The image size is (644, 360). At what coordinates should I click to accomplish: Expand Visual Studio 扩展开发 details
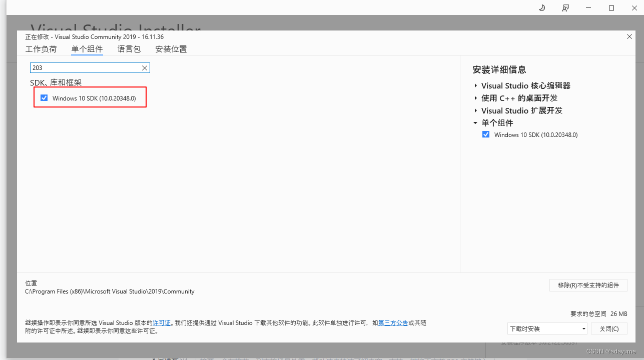(x=475, y=110)
